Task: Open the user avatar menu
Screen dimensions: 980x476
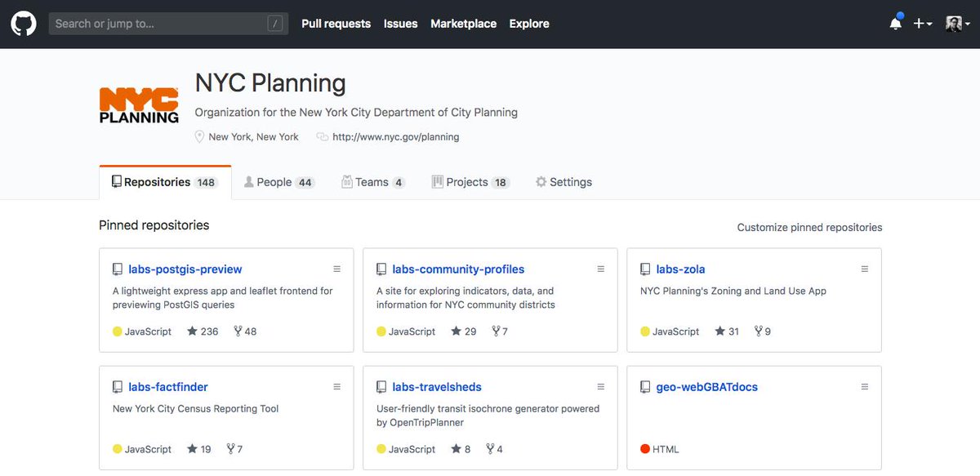Action: pos(957,24)
